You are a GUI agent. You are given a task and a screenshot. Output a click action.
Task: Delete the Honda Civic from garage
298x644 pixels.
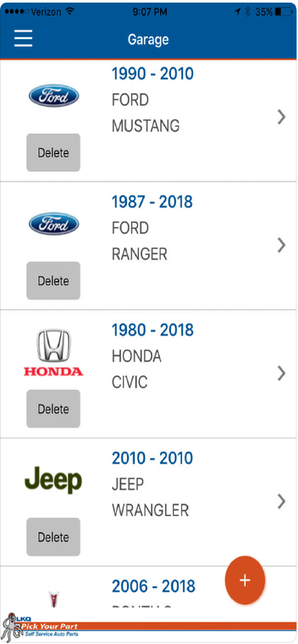coord(53,409)
